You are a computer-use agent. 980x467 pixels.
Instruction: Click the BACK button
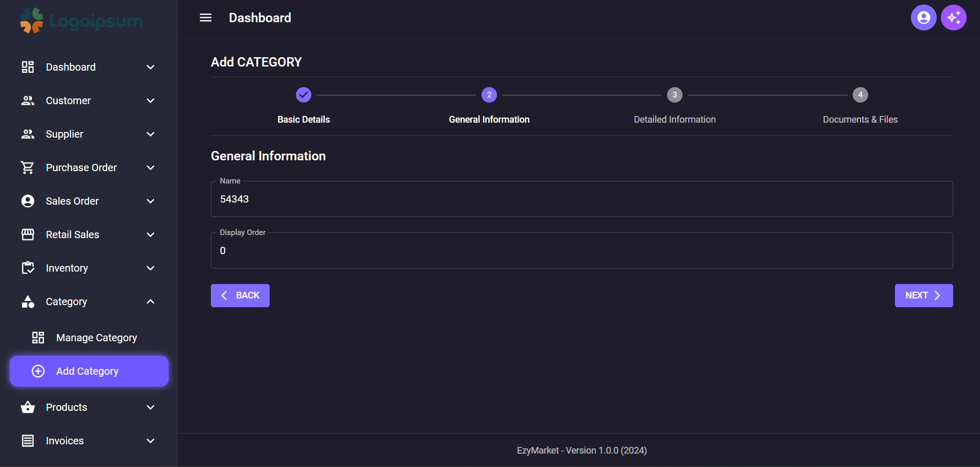pyautogui.click(x=240, y=295)
